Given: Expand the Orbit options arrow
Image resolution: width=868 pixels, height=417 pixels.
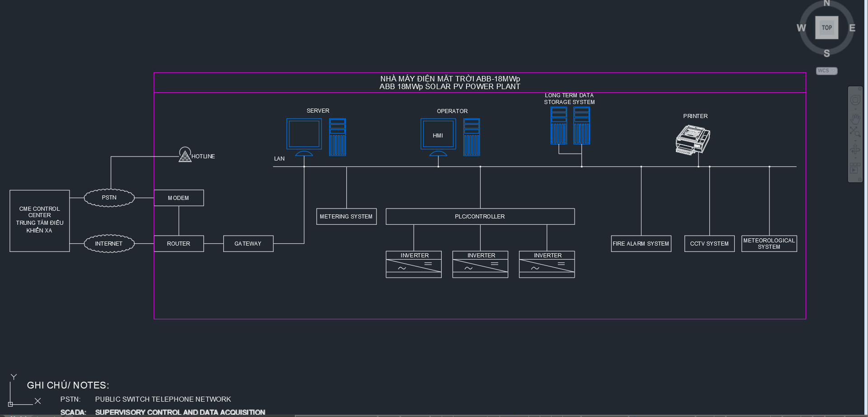Looking at the screenshot, I should [855, 158].
